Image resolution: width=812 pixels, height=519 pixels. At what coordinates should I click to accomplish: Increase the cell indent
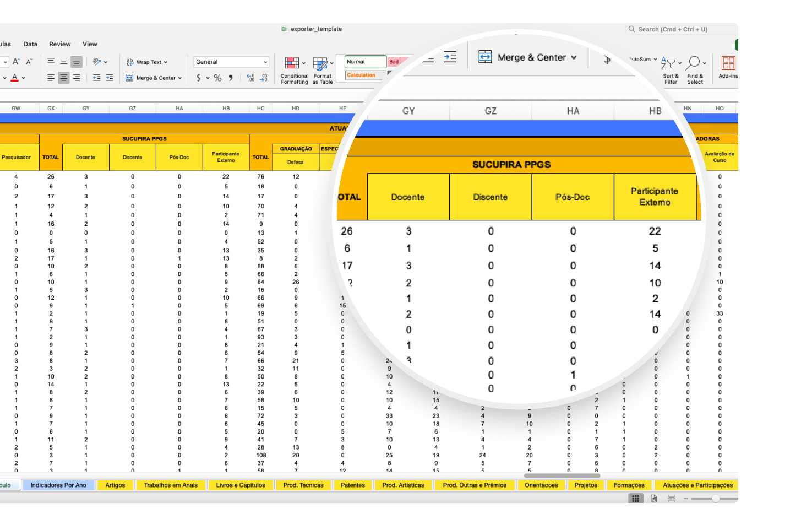(x=110, y=78)
